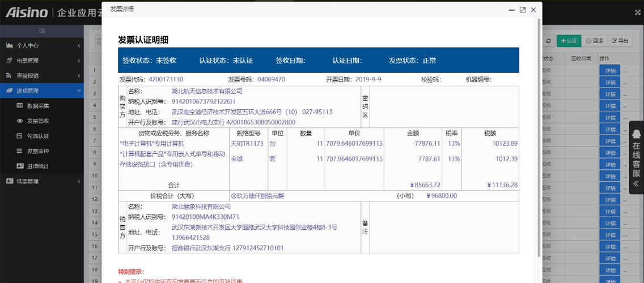Click model 天玥TR1173
The height and width of the screenshot is (283, 644).
tap(248, 144)
